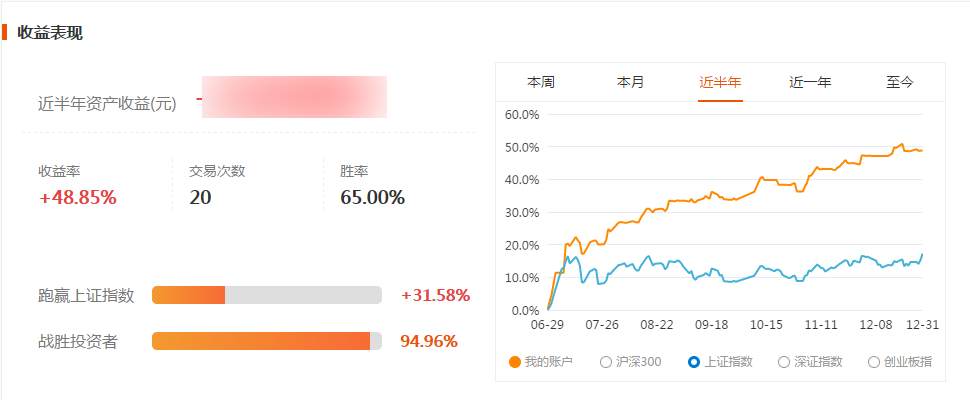
Task: Click the 战胜投资者 progress bar
Action: tap(267, 341)
